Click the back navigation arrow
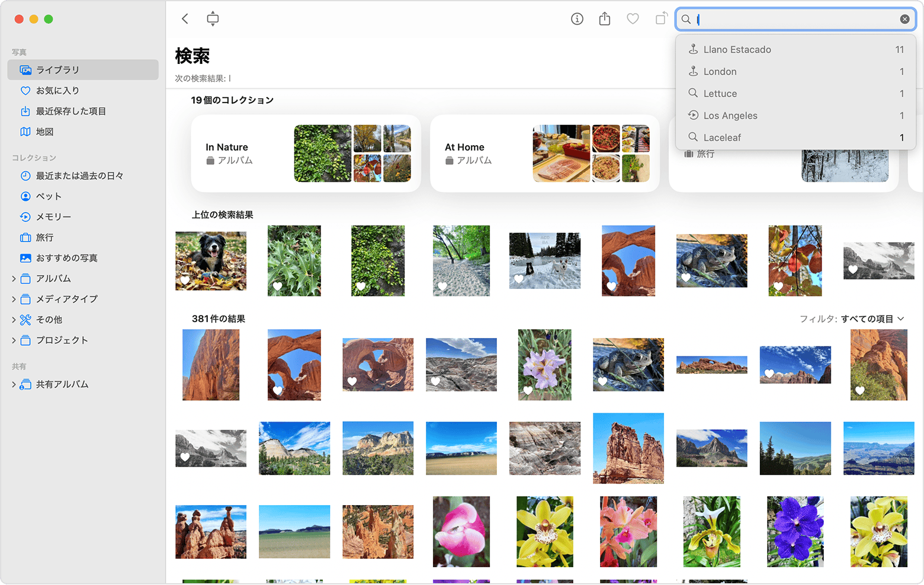Viewport: 924px width, 585px height. [x=185, y=19]
